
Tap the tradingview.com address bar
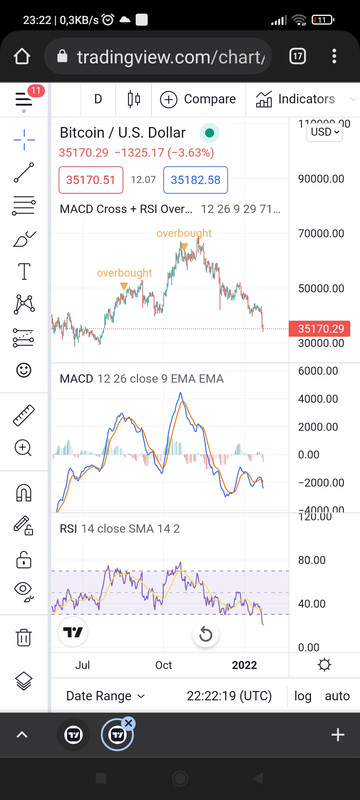(x=158, y=56)
